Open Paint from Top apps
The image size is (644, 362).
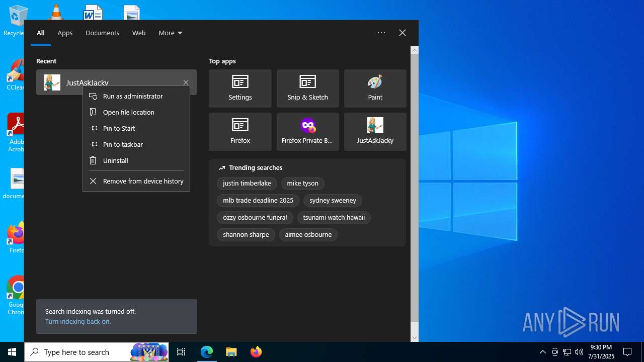pos(375,88)
